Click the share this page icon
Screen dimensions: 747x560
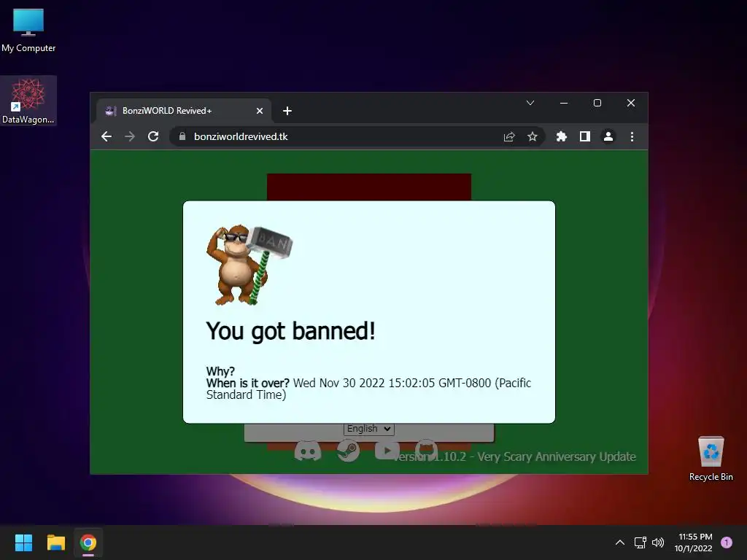(509, 136)
